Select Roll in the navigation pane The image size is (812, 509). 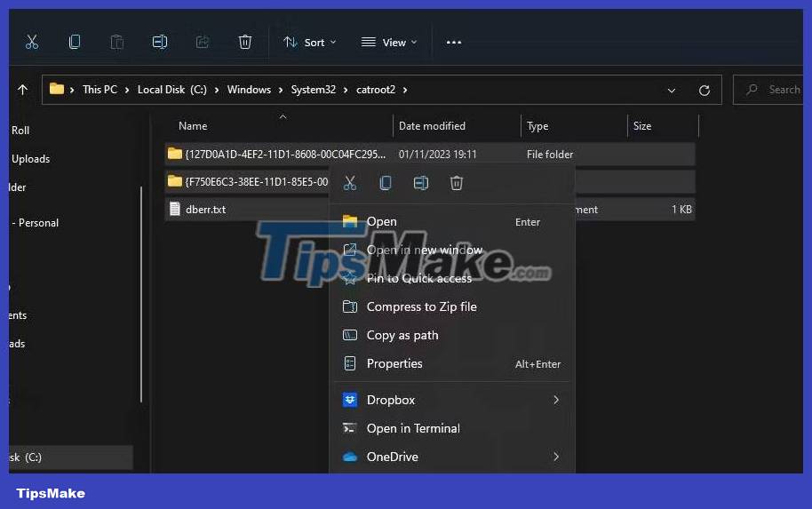tap(20, 131)
